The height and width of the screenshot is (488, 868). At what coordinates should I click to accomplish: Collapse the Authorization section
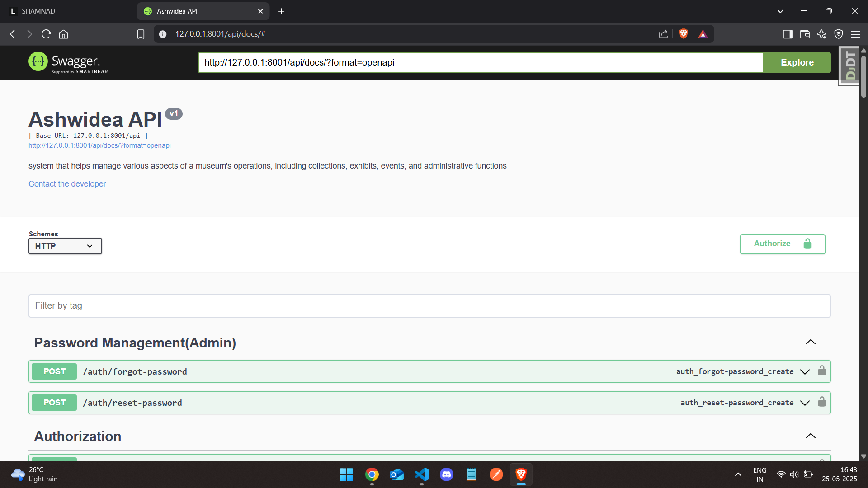[811, 436]
